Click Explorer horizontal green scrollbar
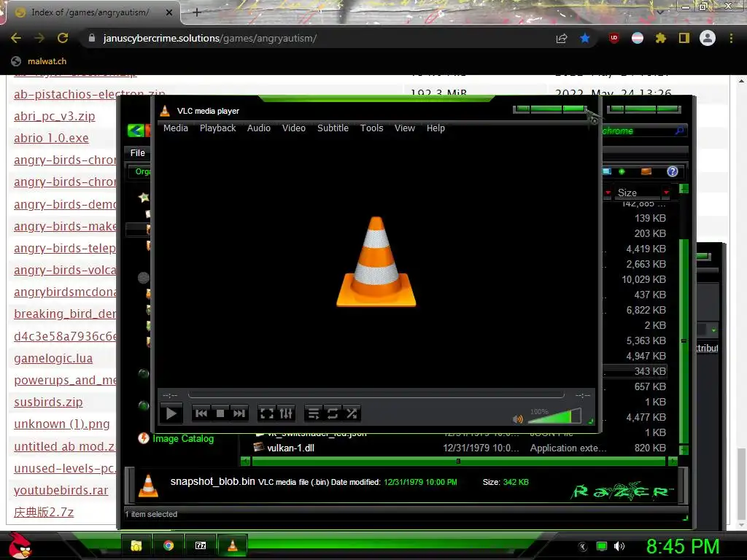Viewport: 747px width, 560px height. pyautogui.click(x=458, y=461)
